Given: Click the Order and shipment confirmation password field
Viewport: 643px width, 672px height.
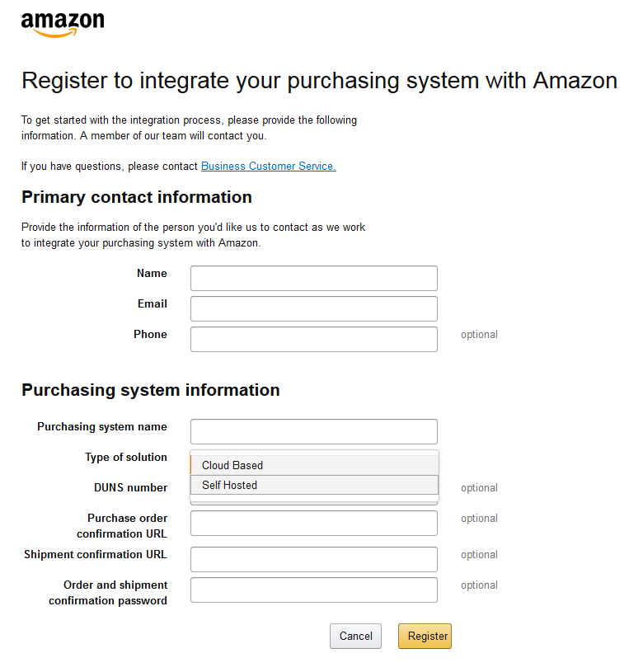Looking at the screenshot, I should tap(313, 590).
